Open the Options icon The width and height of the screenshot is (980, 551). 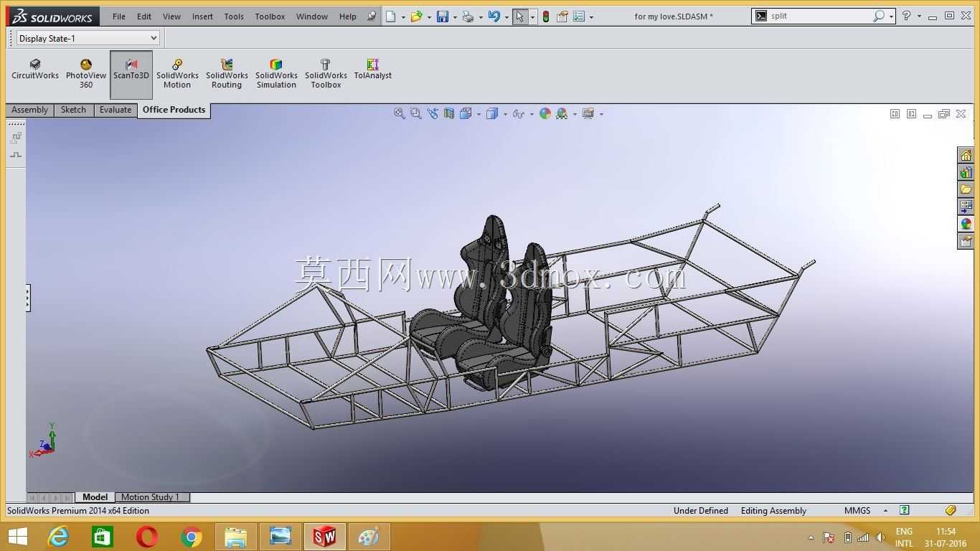pyautogui.click(x=579, y=17)
